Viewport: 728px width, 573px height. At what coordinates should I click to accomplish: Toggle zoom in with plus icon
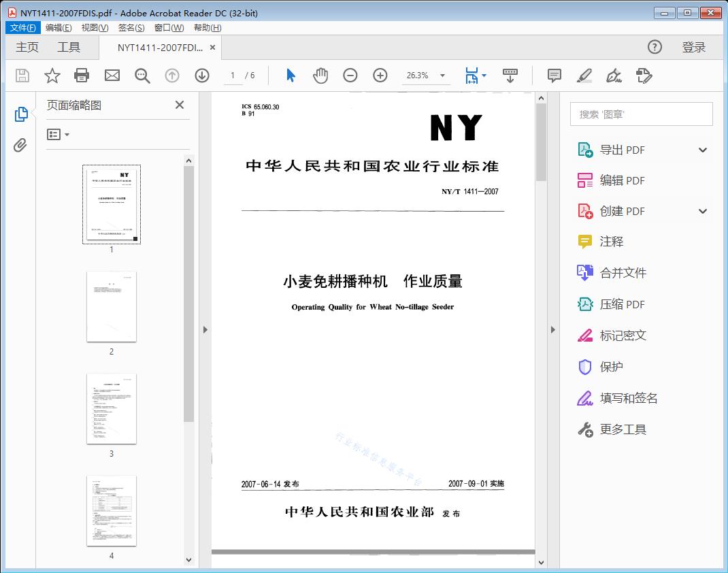[x=380, y=76]
